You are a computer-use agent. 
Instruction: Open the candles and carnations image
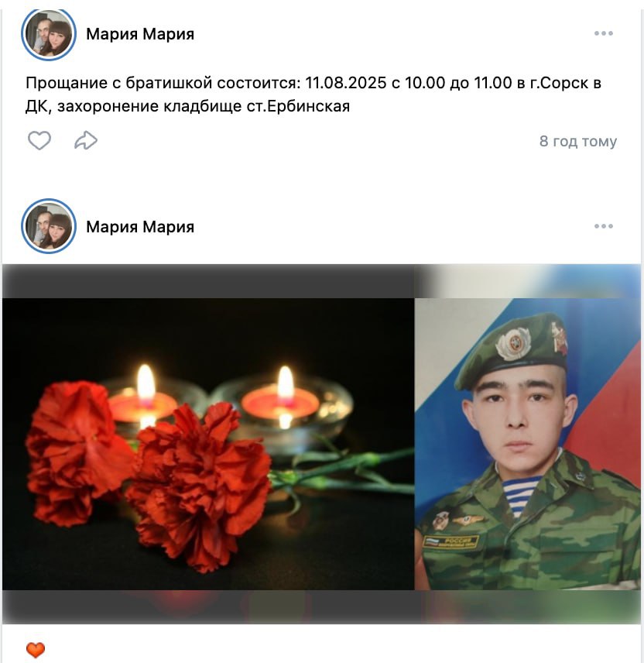point(208,444)
